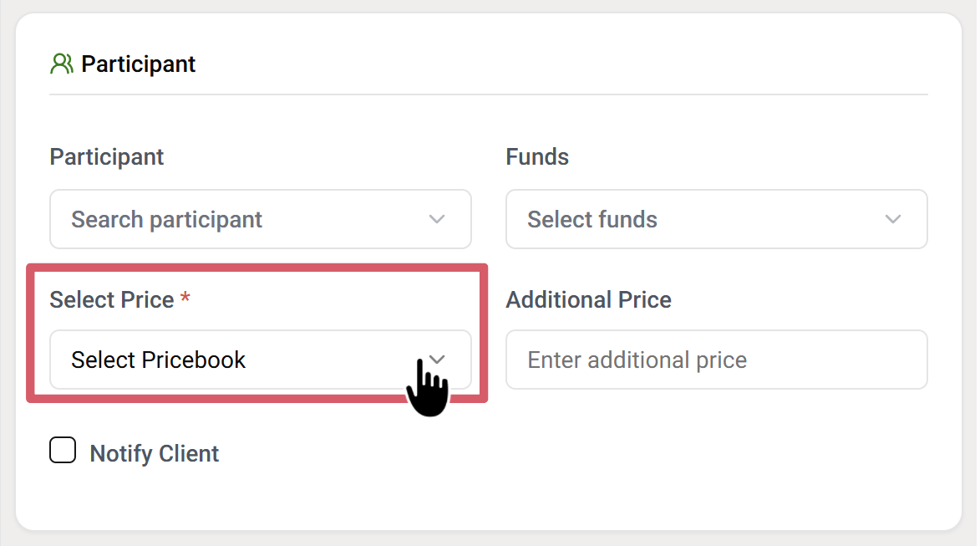Viewport: 980px width, 546px height.
Task: Click the Search participant placeholder text
Action: [167, 219]
